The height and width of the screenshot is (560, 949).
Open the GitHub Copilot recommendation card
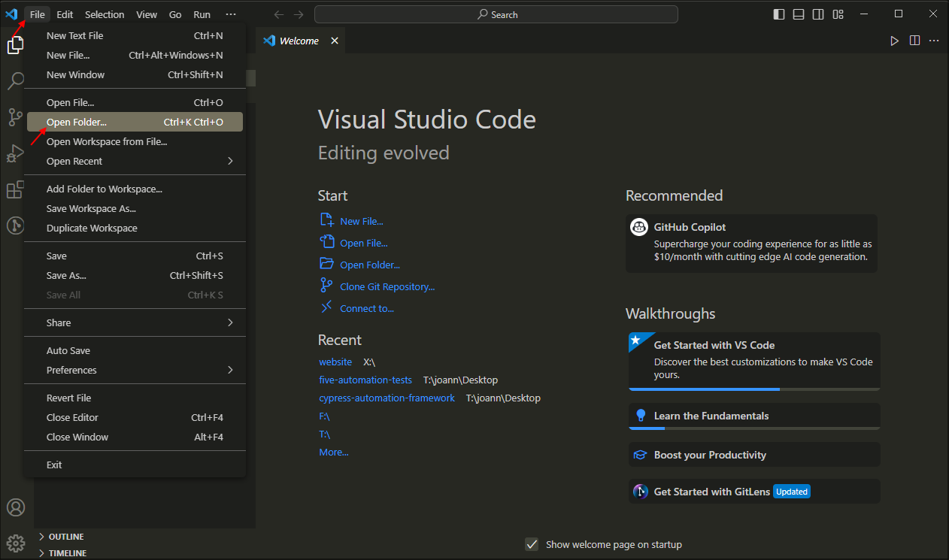click(x=752, y=243)
